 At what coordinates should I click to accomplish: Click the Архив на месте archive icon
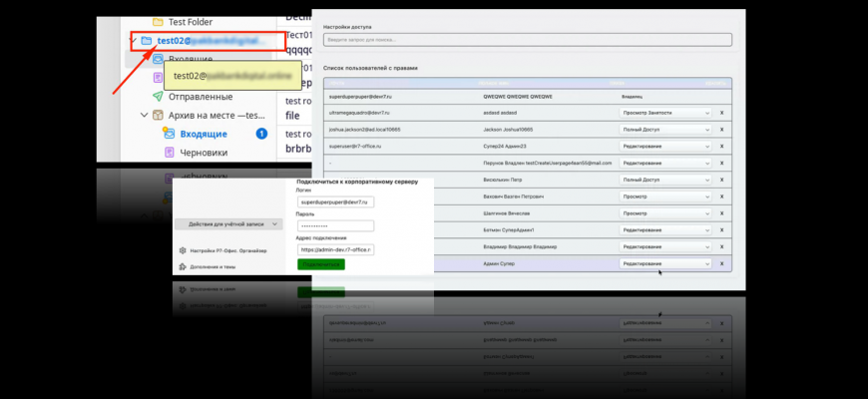[157, 116]
